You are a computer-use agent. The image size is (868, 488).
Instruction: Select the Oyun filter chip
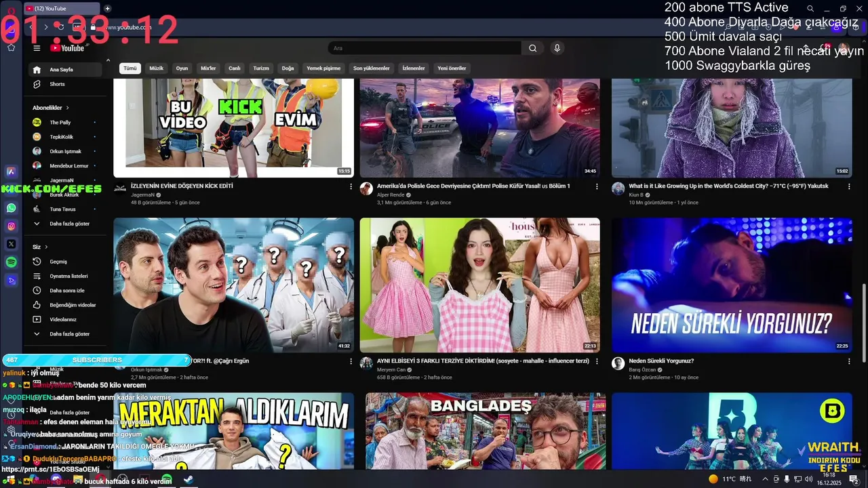pos(182,68)
